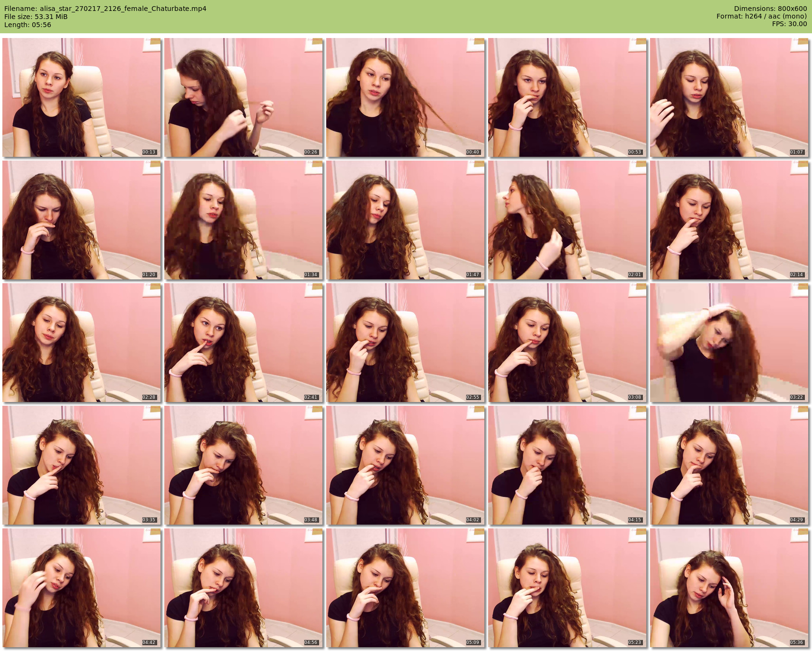Screen dimensions: 812x651
Task: Click the 'Format: h264 / aac (mono)' text
Action: tap(762, 16)
